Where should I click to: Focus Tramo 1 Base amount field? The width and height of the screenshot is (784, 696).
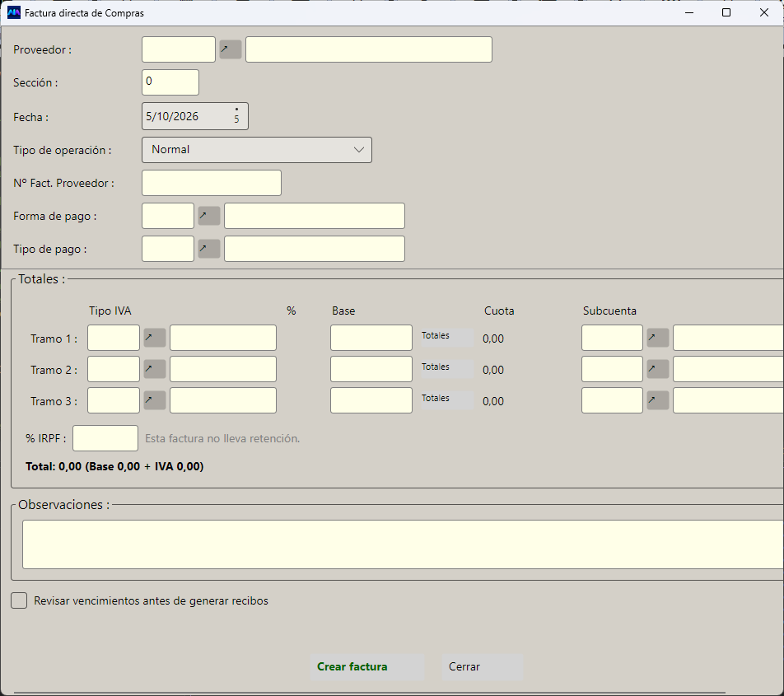pos(371,338)
